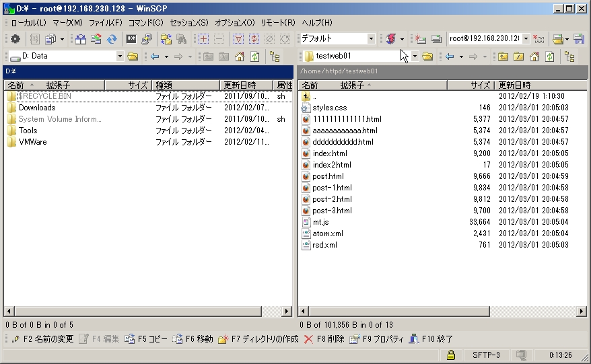
Task: Show the remote directory tree icon
Action: [569, 57]
